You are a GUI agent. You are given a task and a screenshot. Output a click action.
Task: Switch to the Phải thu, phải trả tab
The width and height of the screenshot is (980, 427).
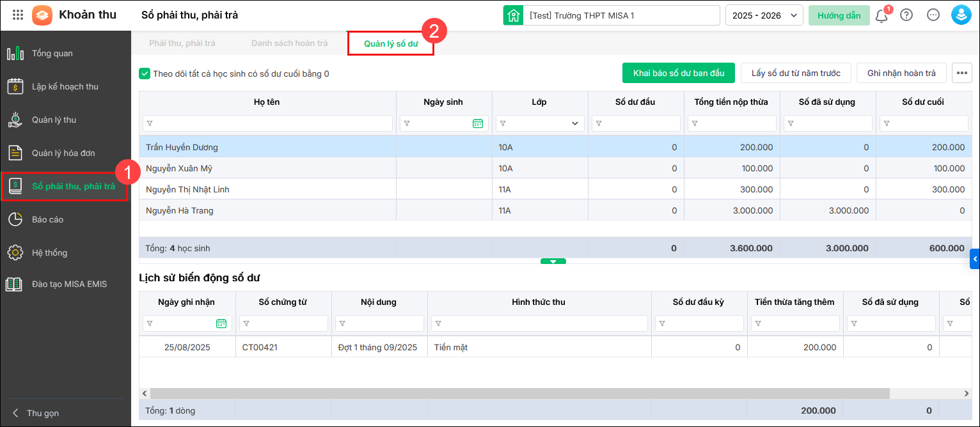pyautogui.click(x=182, y=43)
